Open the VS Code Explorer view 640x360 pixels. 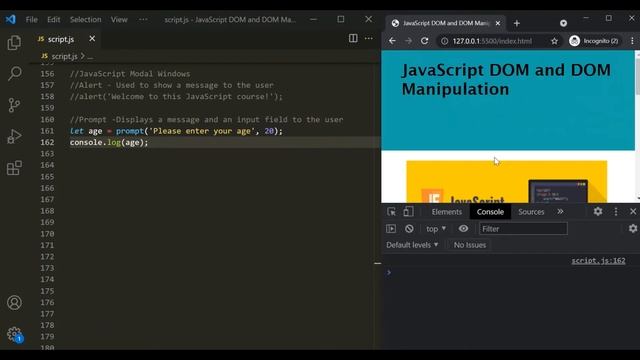coord(14,42)
